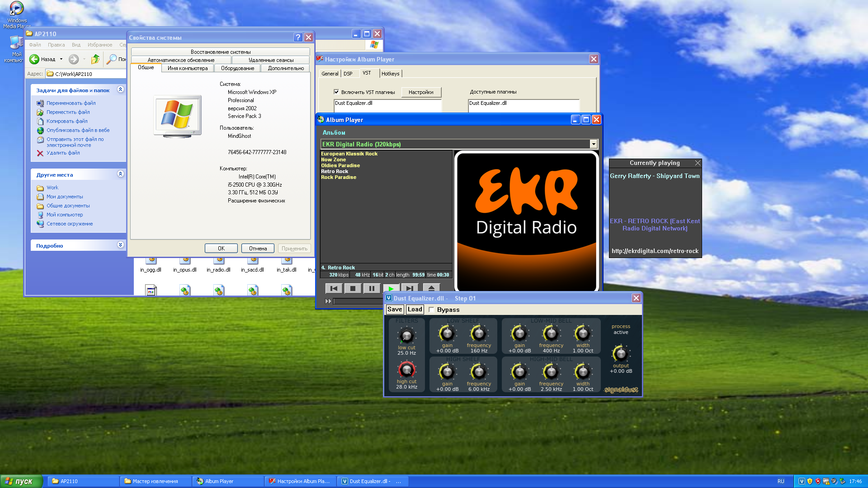Image resolution: width=868 pixels, height=488 pixels.
Task: Open the Work folder link in Другие места
Action: [x=52, y=188]
